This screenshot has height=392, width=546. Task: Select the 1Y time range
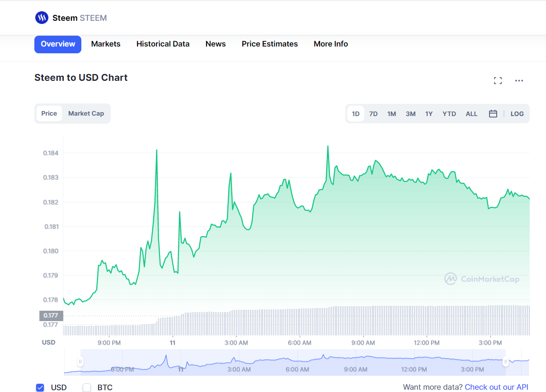429,114
